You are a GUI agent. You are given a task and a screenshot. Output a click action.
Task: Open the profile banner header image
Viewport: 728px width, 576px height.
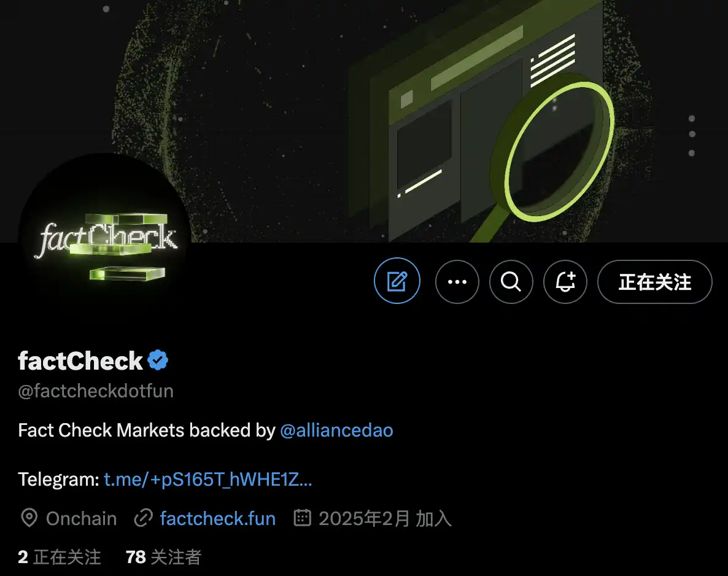coord(364,121)
